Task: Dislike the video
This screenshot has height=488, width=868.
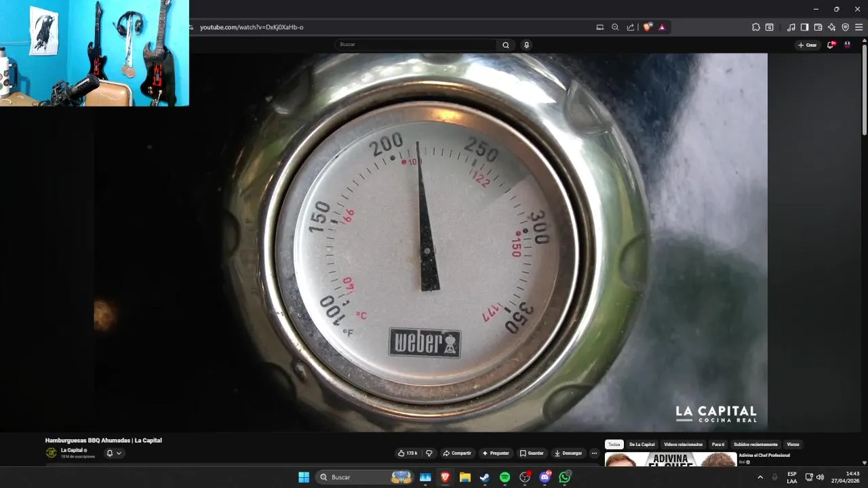Action: [x=429, y=453]
